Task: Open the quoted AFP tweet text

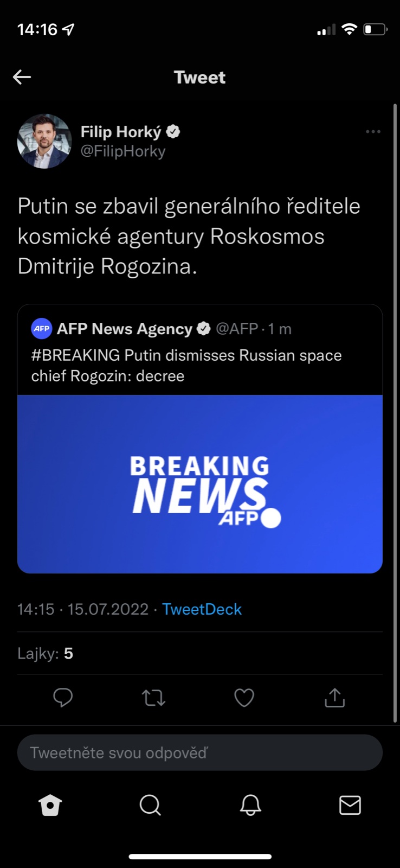Action: 186,366
